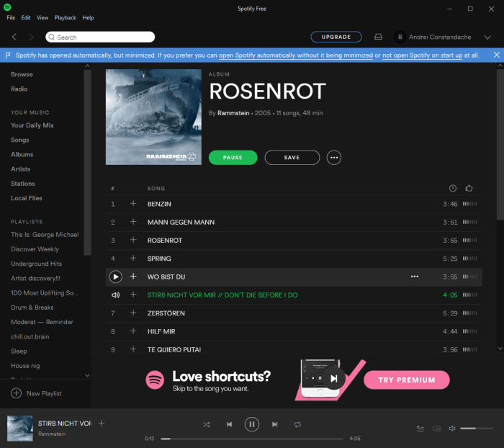Add now-playing track with plus icon in player bar
504x448 pixels.
(102, 424)
